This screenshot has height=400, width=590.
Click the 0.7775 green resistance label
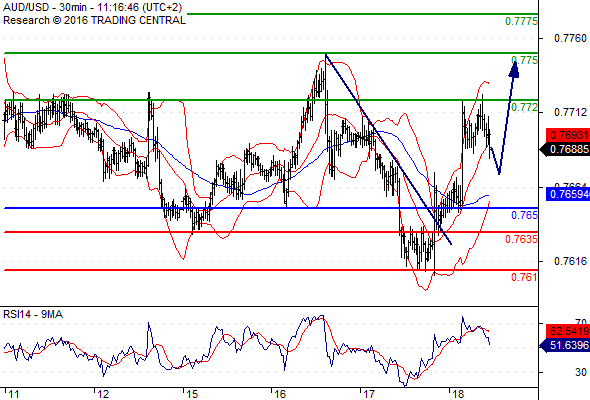(521, 21)
